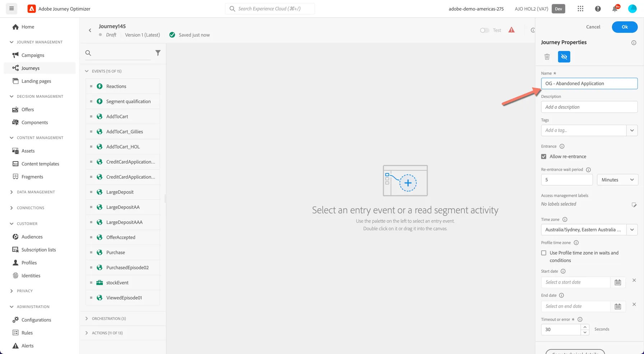Viewport: 644px width, 354px height.
Task: Clear the End date value
Action: (634, 304)
